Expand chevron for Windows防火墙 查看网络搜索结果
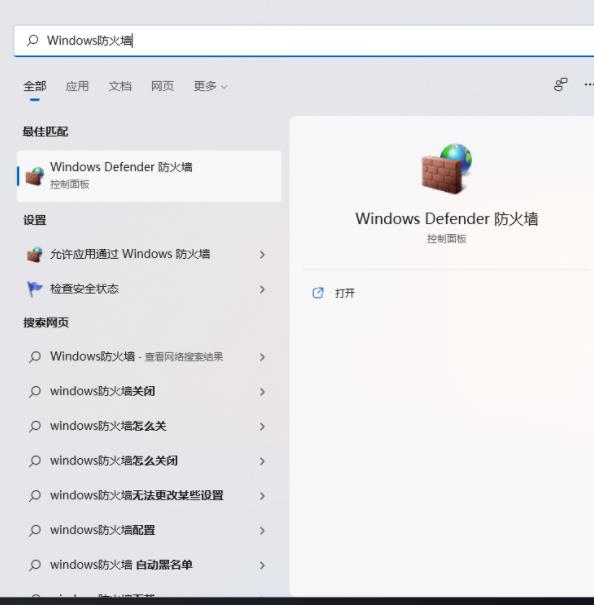Image resolution: width=594 pixels, height=605 pixels. pos(262,357)
